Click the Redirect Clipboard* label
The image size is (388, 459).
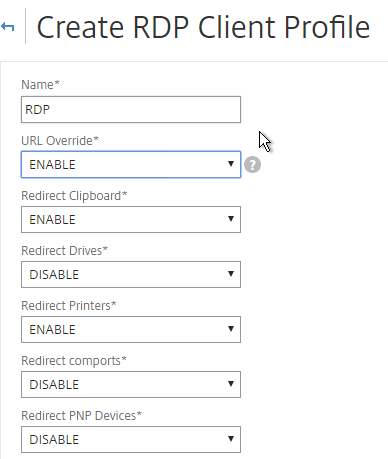tap(74, 196)
